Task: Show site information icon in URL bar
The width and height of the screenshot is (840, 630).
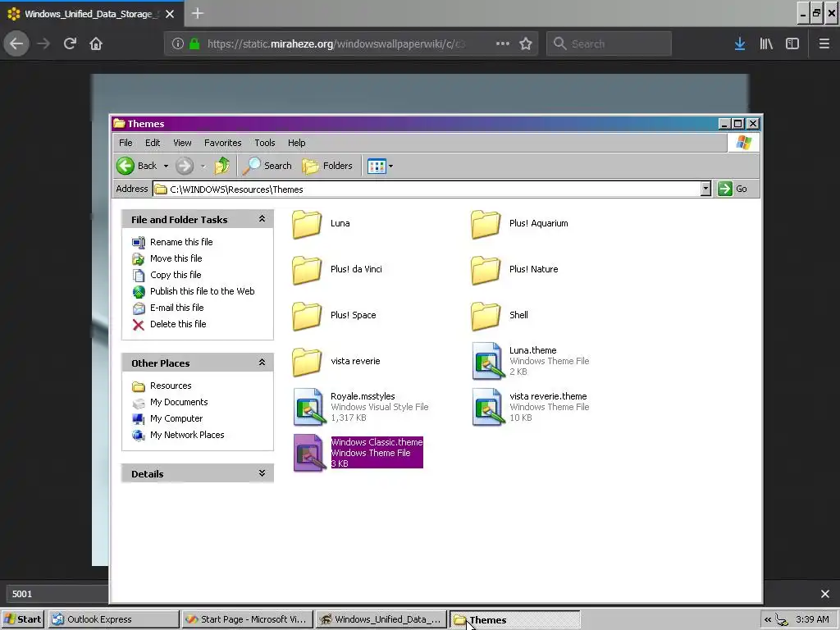Action: click(x=178, y=43)
